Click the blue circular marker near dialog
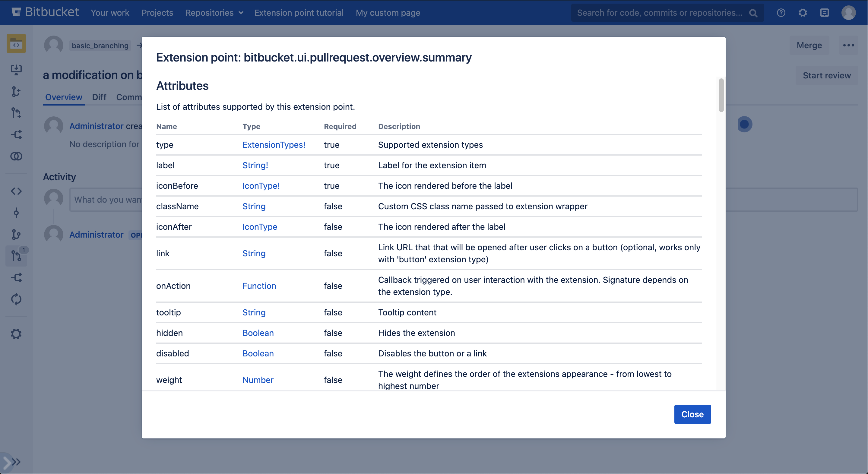 pos(744,124)
